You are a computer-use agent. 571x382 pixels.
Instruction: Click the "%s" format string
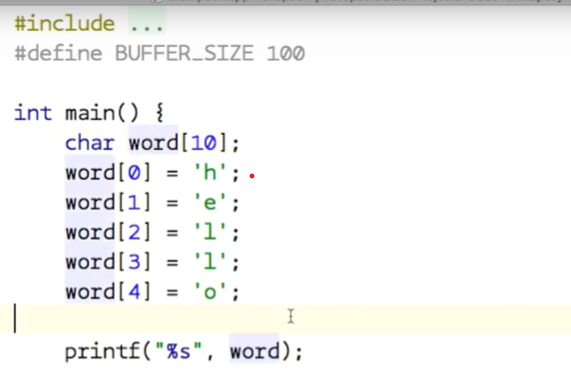(178, 351)
